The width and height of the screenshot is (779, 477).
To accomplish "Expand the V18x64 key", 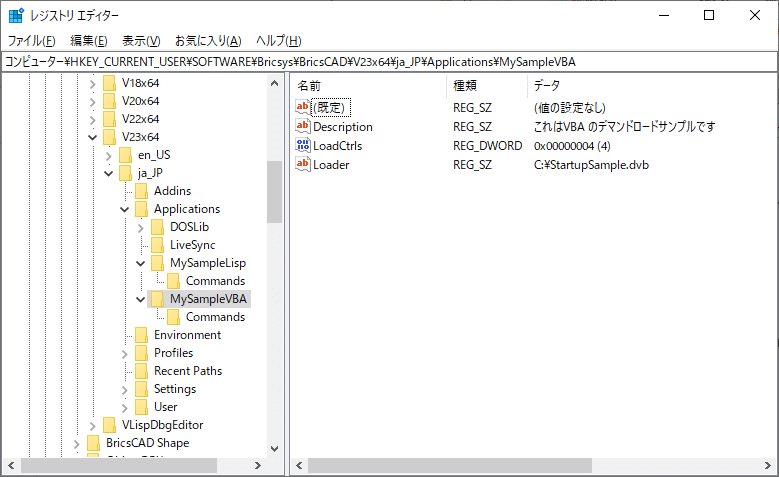I will 92,84.
